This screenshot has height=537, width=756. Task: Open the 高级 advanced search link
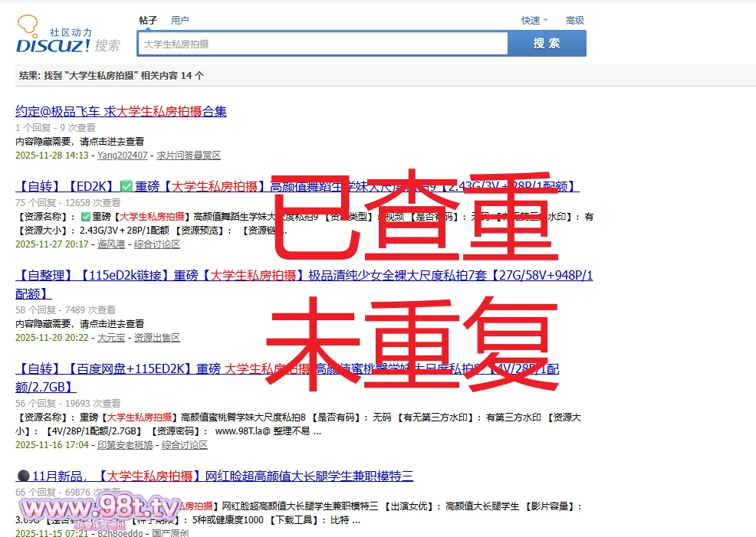[574, 21]
